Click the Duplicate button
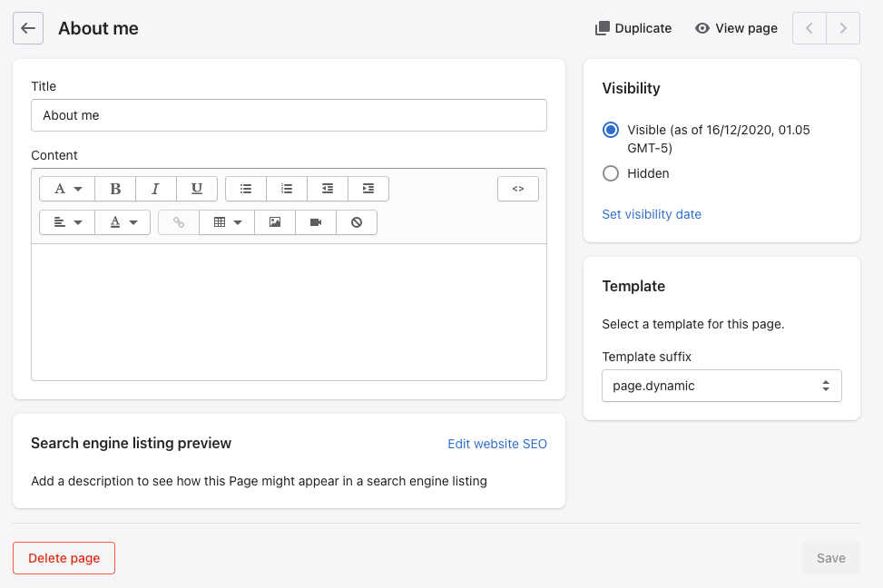The height and width of the screenshot is (588, 883). coord(633,28)
